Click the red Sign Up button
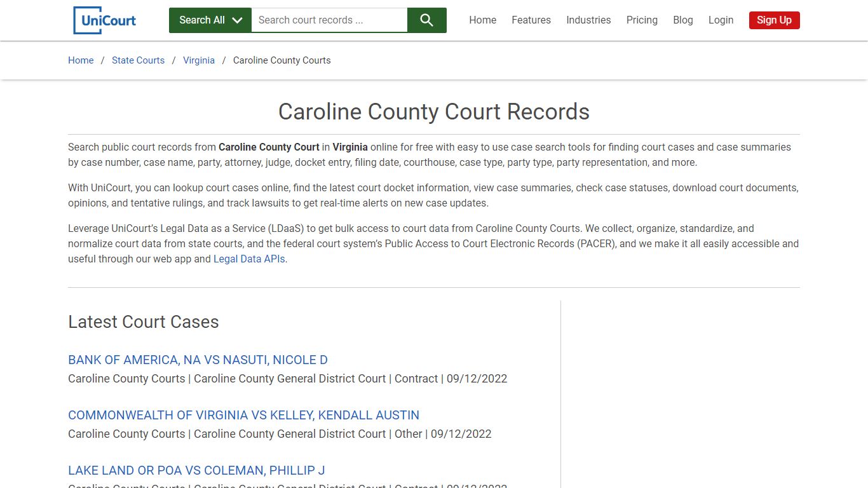Image resolution: width=868 pixels, height=488 pixels. click(x=774, y=20)
